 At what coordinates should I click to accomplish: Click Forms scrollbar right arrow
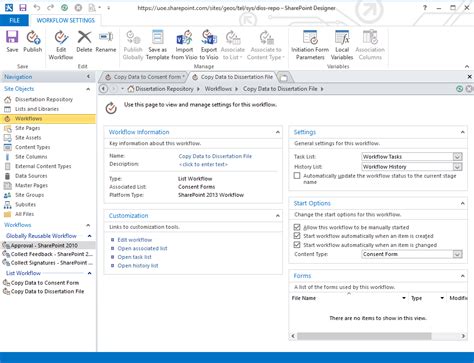click(x=463, y=336)
